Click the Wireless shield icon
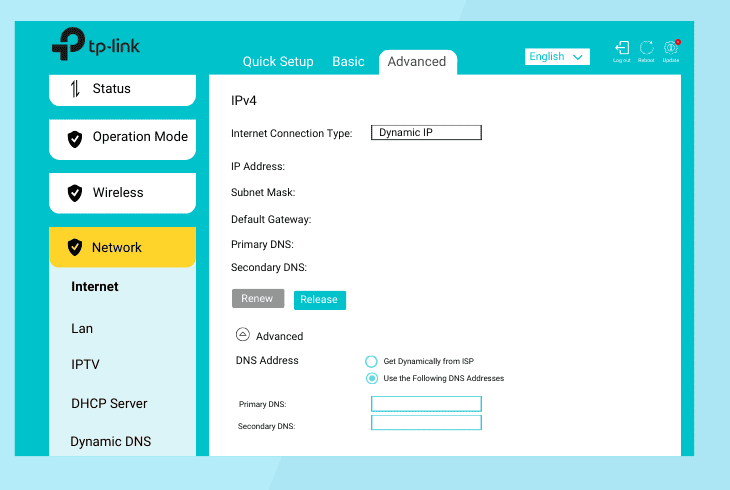 (75, 193)
